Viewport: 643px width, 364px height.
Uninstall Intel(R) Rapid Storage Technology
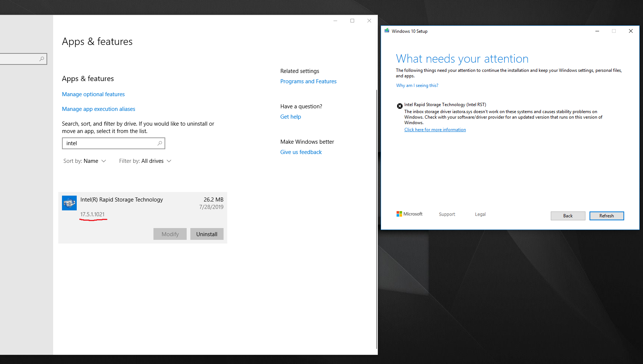(207, 234)
